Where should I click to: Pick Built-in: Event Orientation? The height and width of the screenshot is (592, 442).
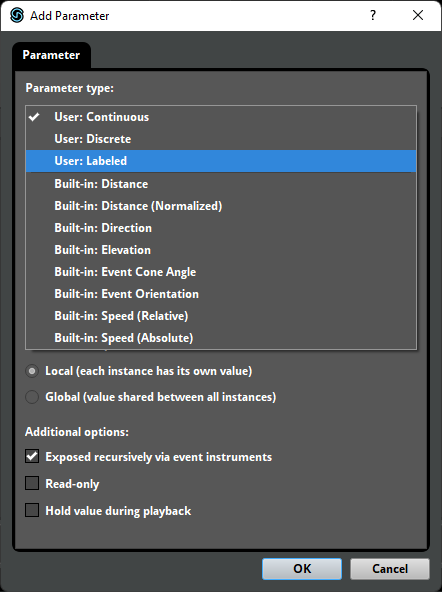[x=221, y=294]
